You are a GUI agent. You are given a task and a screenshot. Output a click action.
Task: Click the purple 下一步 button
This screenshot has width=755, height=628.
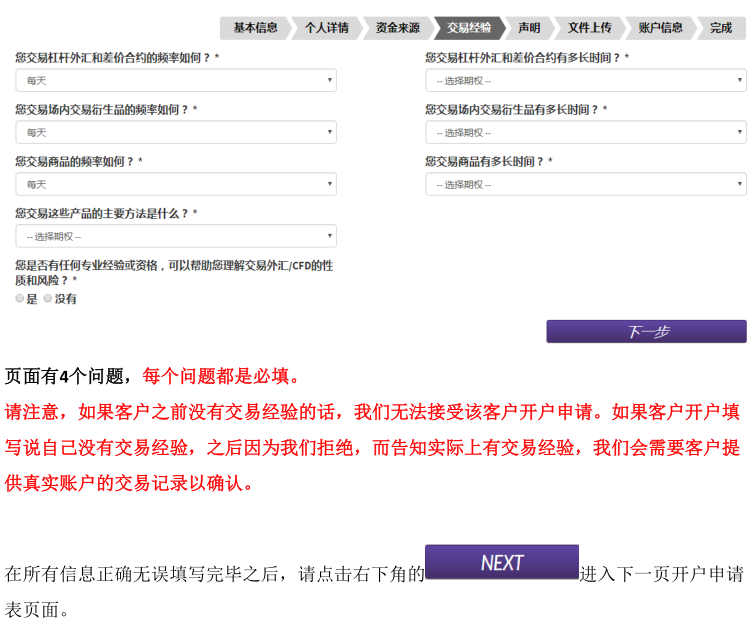coord(646,332)
